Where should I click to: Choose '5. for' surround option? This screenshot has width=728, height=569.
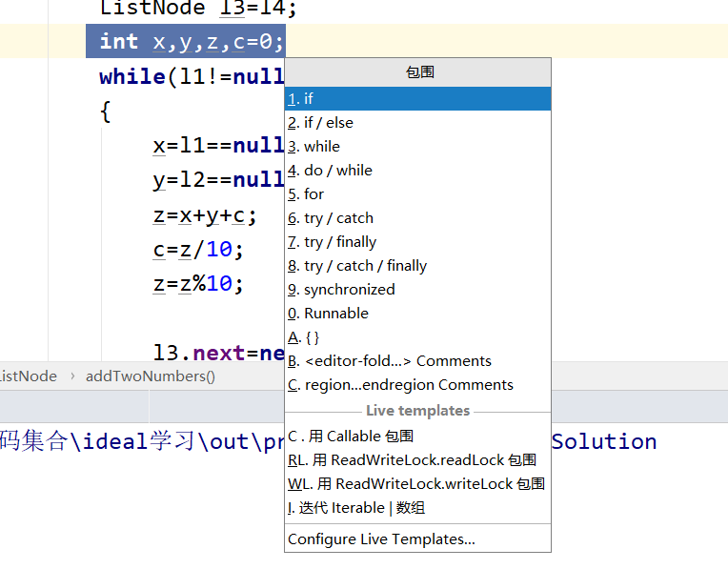tap(417, 194)
